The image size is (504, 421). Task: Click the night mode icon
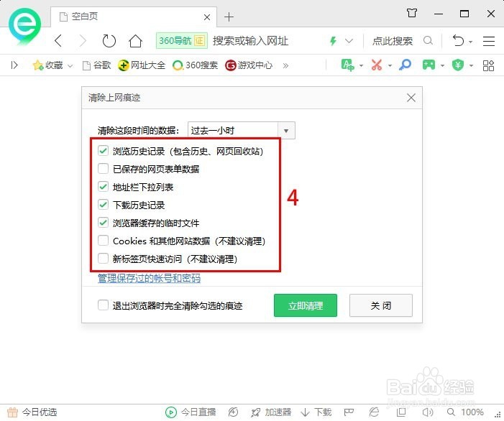tap(233, 412)
